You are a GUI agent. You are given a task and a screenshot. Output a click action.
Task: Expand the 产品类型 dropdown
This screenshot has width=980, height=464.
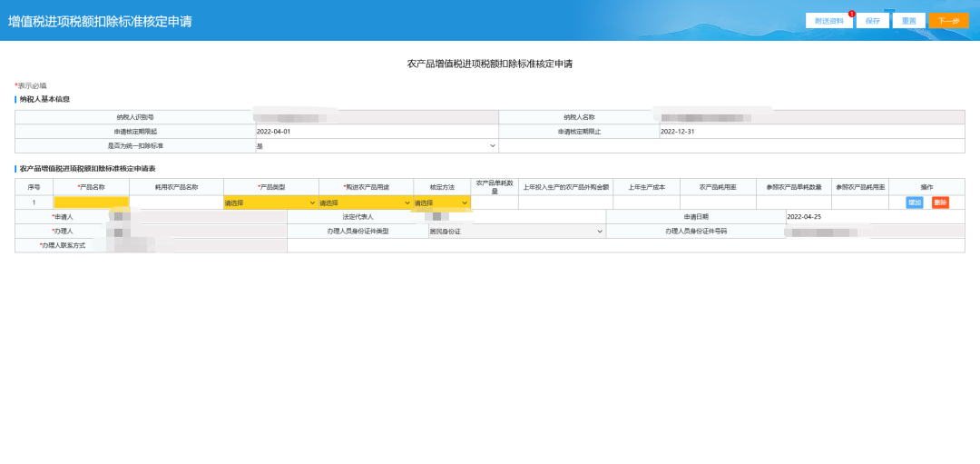pyautogui.click(x=270, y=203)
